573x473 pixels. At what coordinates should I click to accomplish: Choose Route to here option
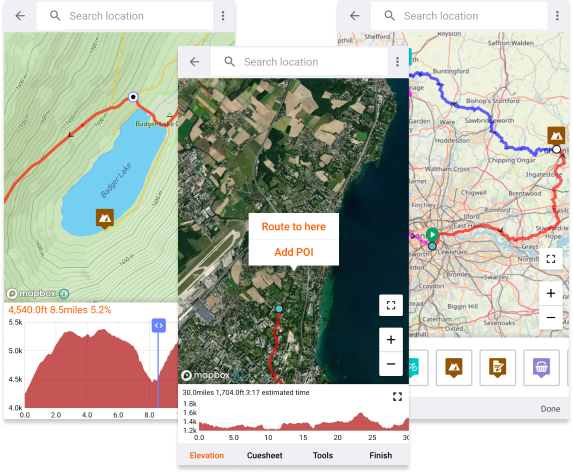click(x=293, y=227)
